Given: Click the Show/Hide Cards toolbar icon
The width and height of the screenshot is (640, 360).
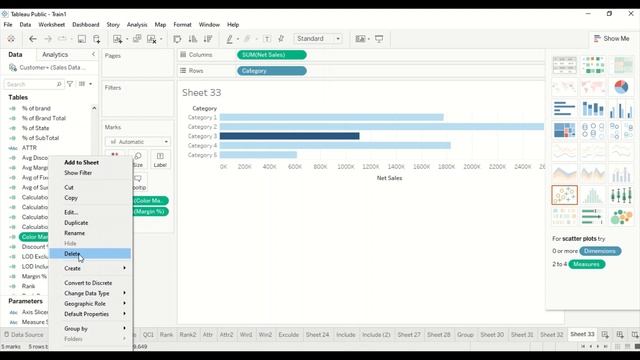Looking at the screenshot, I should 360,39.
